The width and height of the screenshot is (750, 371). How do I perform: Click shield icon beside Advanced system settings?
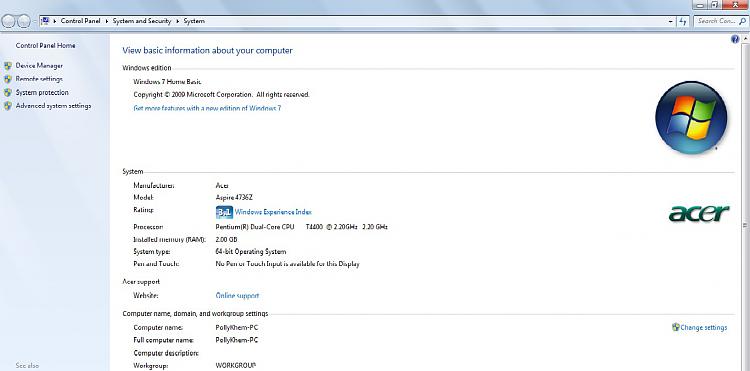[8, 106]
